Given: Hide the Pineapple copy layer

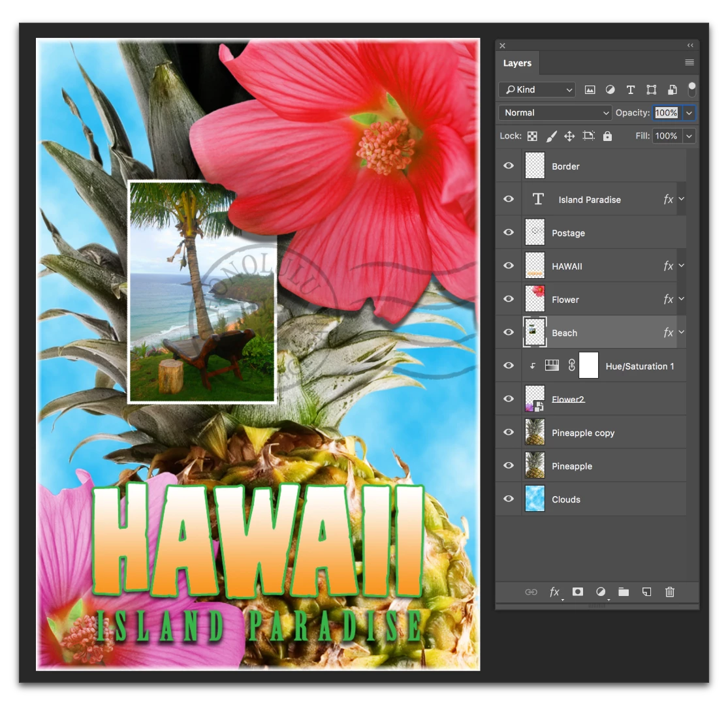Looking at the screenshot, I should coord(509,432).
